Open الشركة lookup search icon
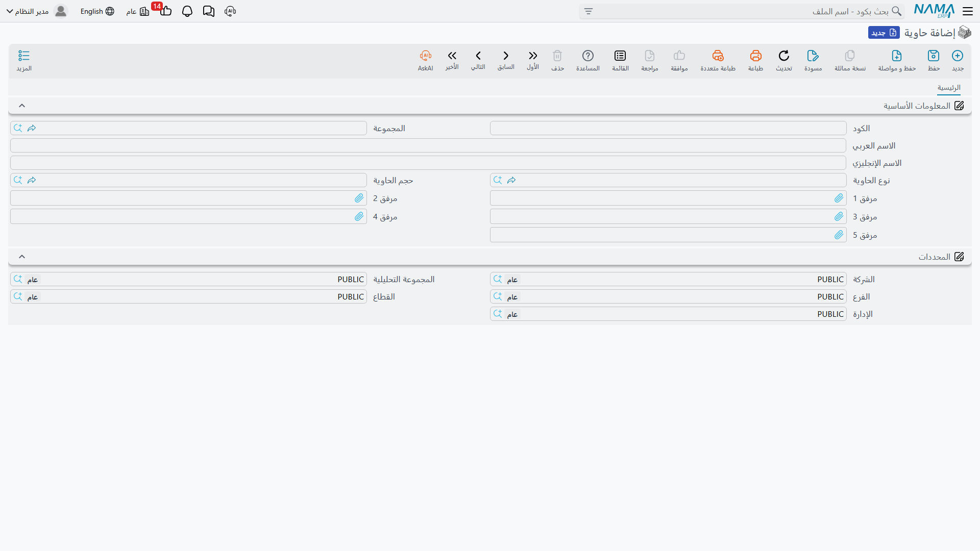Image resolution: width=980 pixels, height=551 pixels. (x=498, y=279)
